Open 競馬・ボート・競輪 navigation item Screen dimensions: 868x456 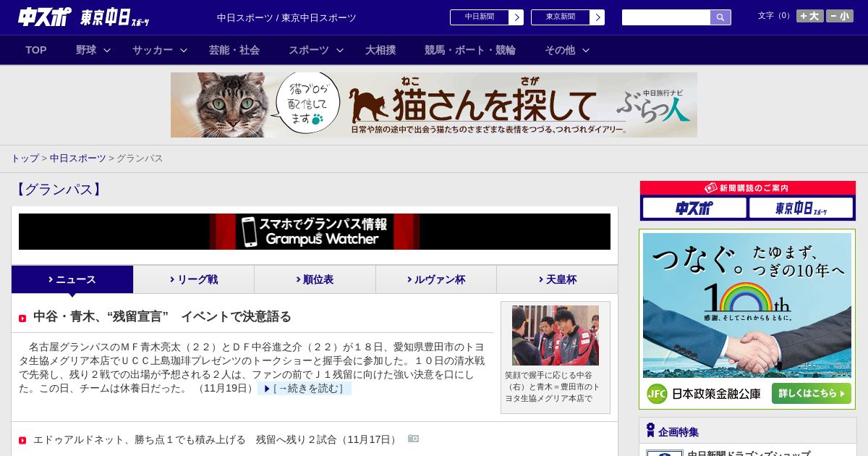[x=470, y=50]
